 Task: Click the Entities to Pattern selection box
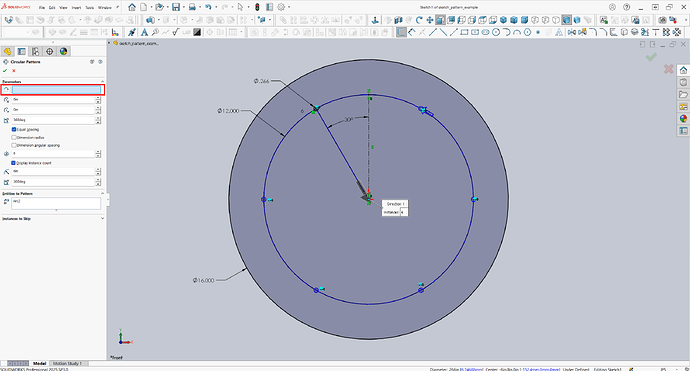56,203
